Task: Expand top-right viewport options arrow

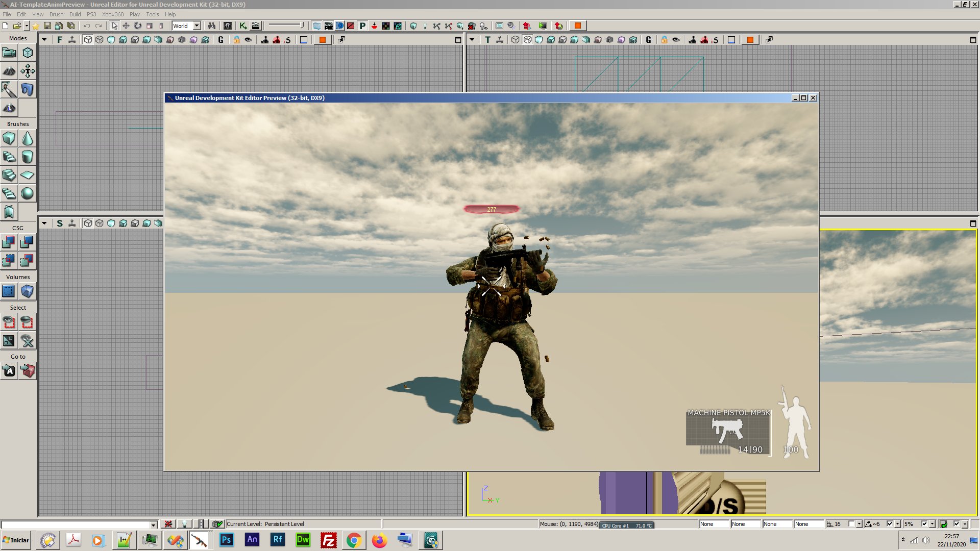Action: [472, 40]
